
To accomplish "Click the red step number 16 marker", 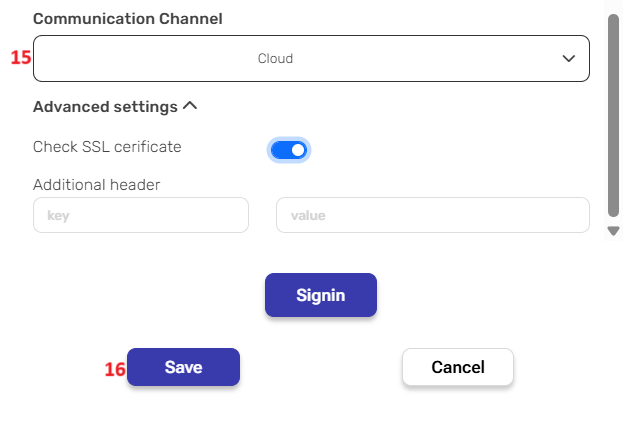I will [115, 369].
